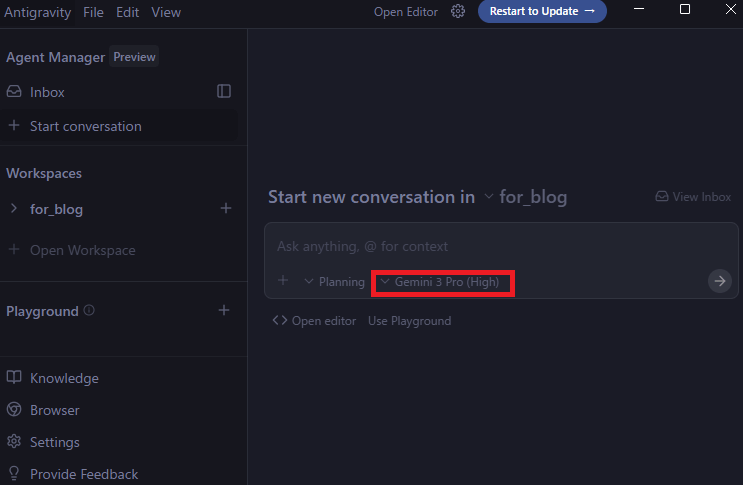Expand the for_blog workspace tree item
This screenshot has width=743, height=485.
coord(14,209)
